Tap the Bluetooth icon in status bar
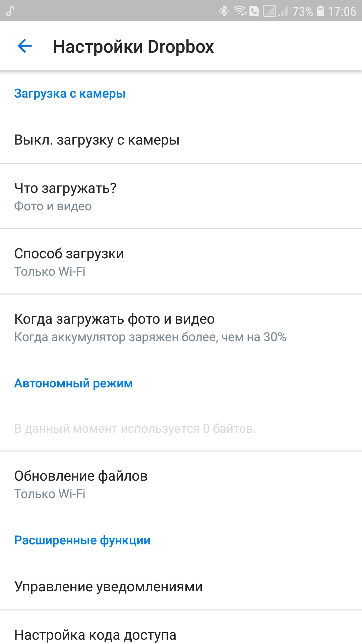The width and height of the screenshot is (362, 644). click(x=224, y=11)
